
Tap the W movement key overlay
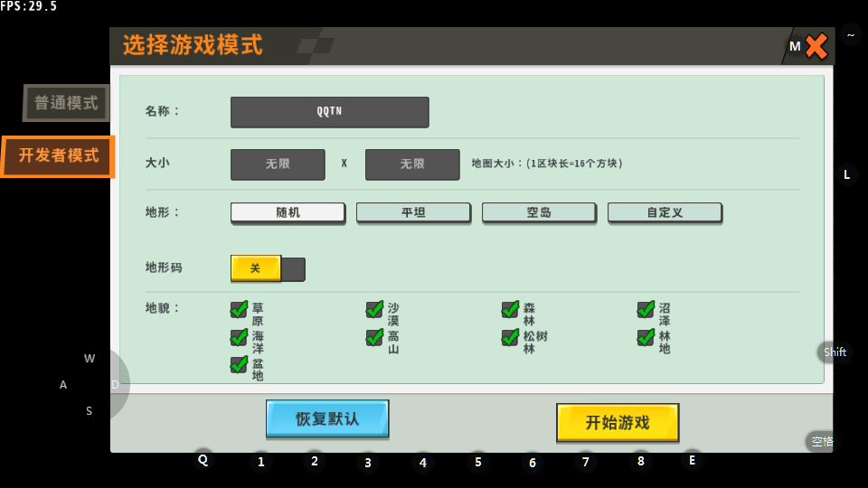pyautogui.click(x=90, y=359)
